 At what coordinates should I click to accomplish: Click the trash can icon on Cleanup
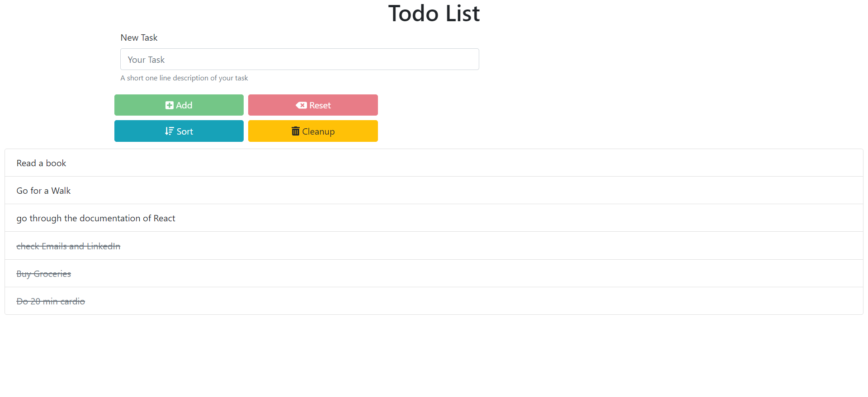coord(296,131)
